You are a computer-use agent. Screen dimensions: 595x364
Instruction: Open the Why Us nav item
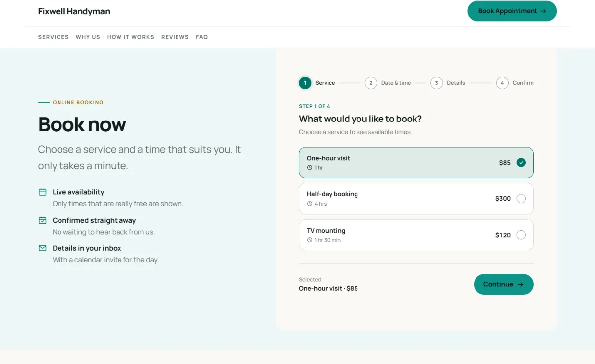88,37
